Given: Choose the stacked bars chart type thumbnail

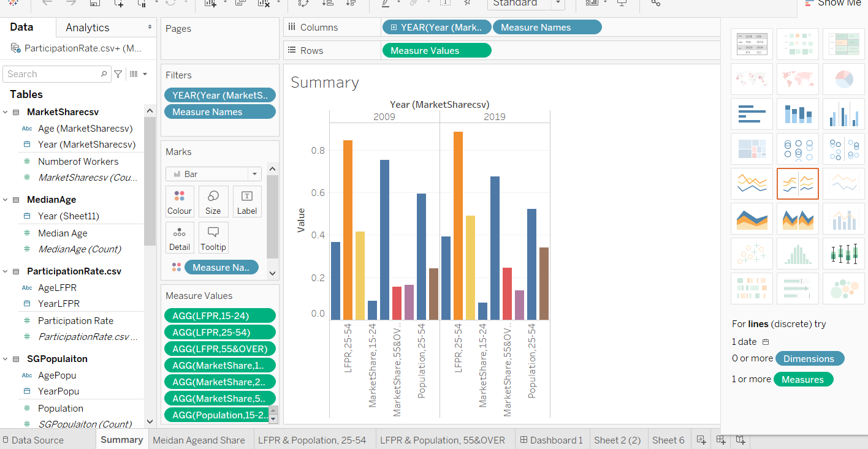Looking at the screenshot, I should point(798,114).
